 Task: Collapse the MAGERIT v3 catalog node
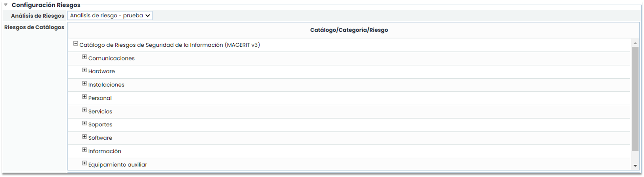coord(75,44)
